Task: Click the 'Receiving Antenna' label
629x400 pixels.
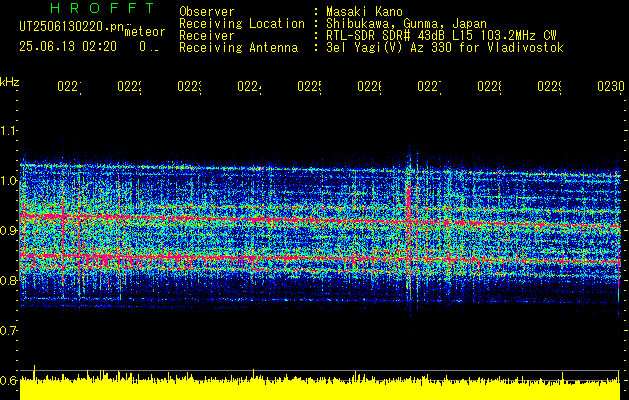Action: (238, 48)
